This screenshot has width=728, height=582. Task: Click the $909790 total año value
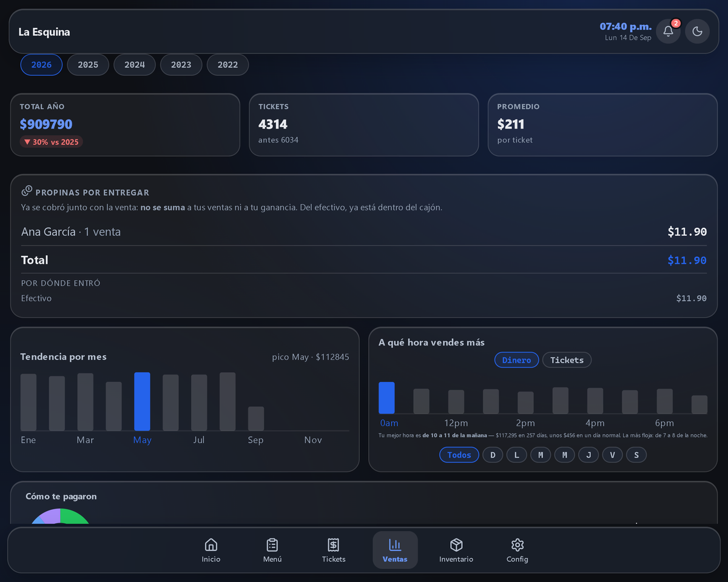[46, 124]
